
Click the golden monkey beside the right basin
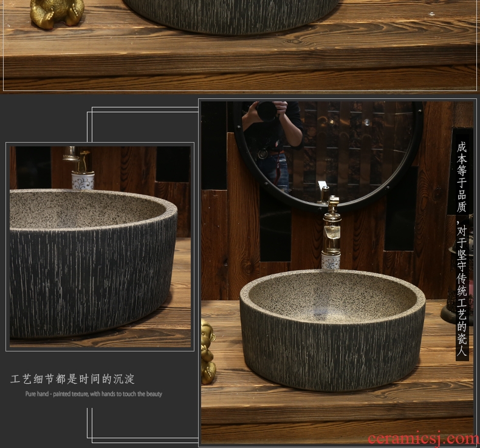pos(208,351)
